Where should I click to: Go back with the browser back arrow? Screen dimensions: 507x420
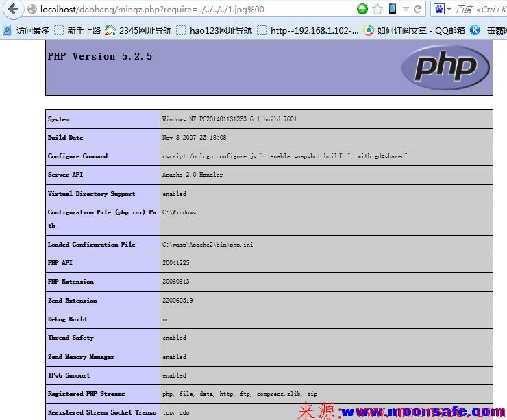13,9
